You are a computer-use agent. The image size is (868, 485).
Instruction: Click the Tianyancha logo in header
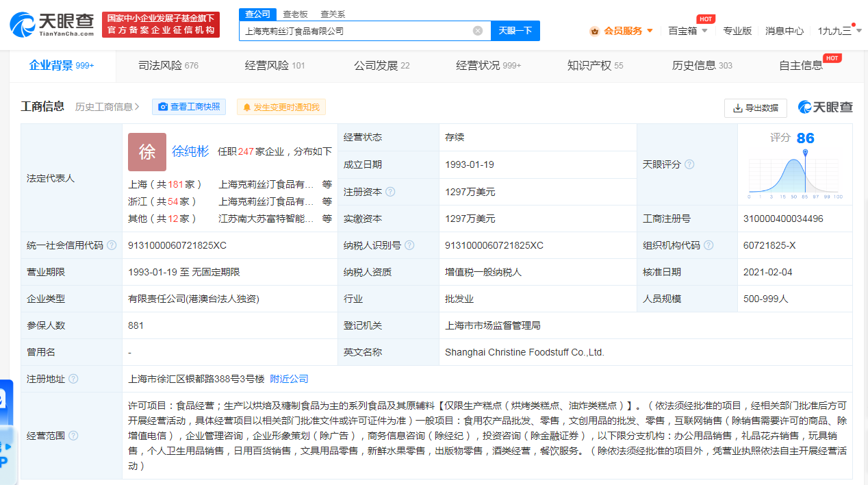(x=52, y=25)
